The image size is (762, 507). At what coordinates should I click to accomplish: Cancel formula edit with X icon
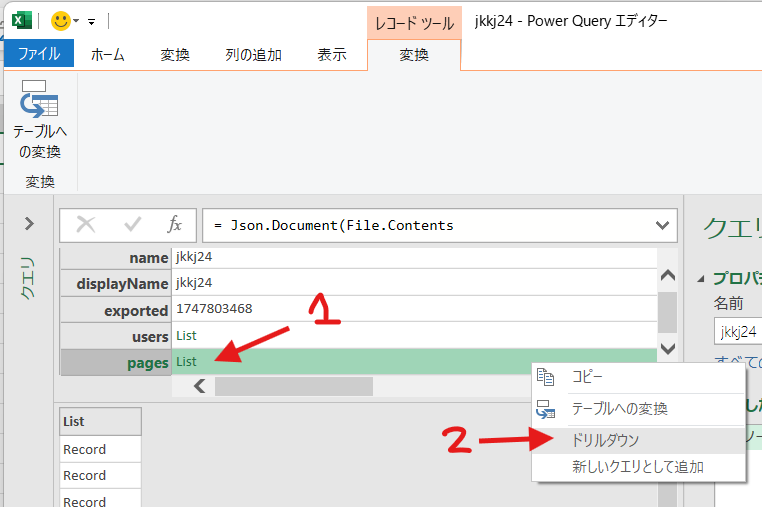pyautogui.click(x=86, y=225)
